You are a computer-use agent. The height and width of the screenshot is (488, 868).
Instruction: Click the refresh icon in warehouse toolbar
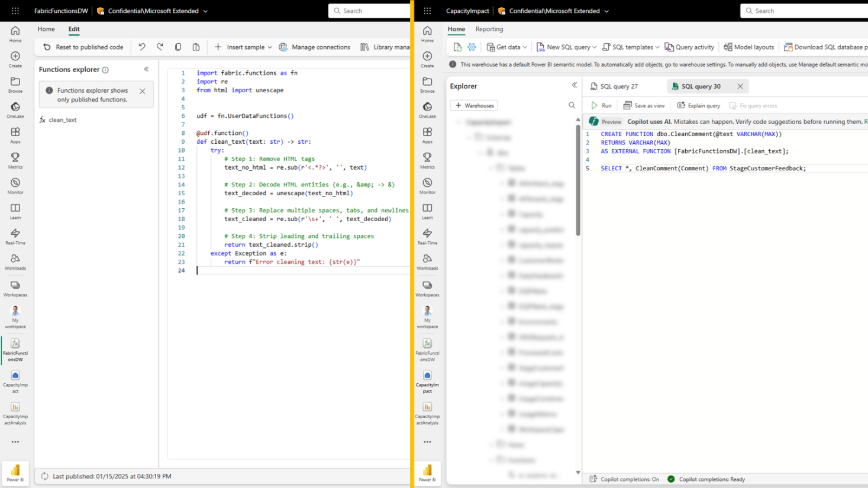pos(457,47)
